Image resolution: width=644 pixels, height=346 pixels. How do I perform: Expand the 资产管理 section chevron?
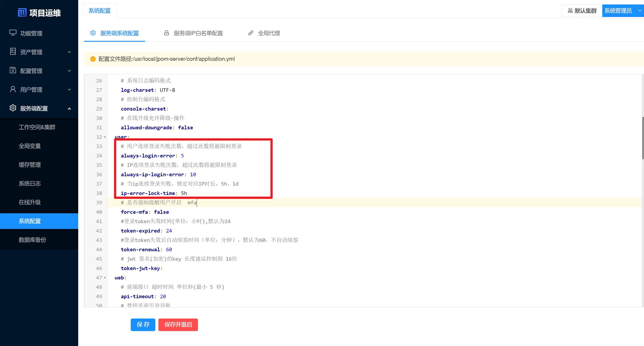pos(69,52)
